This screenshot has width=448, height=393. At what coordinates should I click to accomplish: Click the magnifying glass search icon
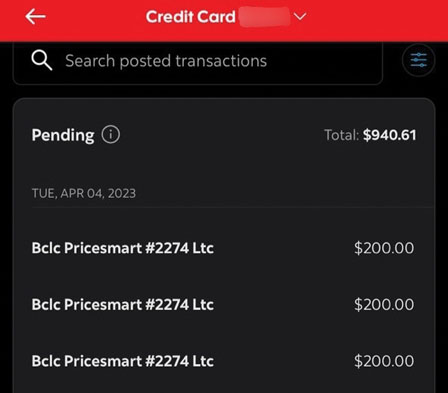click(x=42, y=60)
